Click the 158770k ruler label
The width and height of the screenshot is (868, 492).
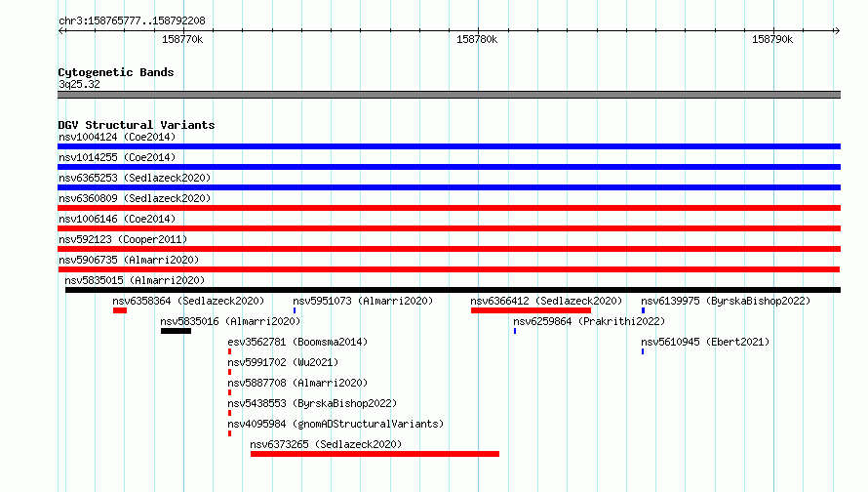(x=182, y=39)
